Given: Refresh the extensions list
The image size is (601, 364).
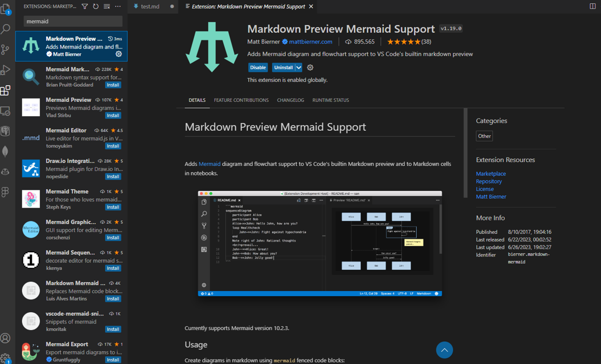Looking at the screenshot, I should click(x=96, y=7).
